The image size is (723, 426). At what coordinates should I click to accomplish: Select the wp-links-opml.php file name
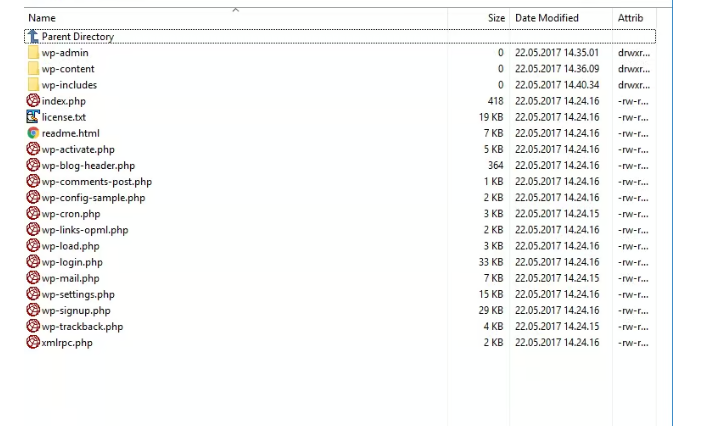85,231
